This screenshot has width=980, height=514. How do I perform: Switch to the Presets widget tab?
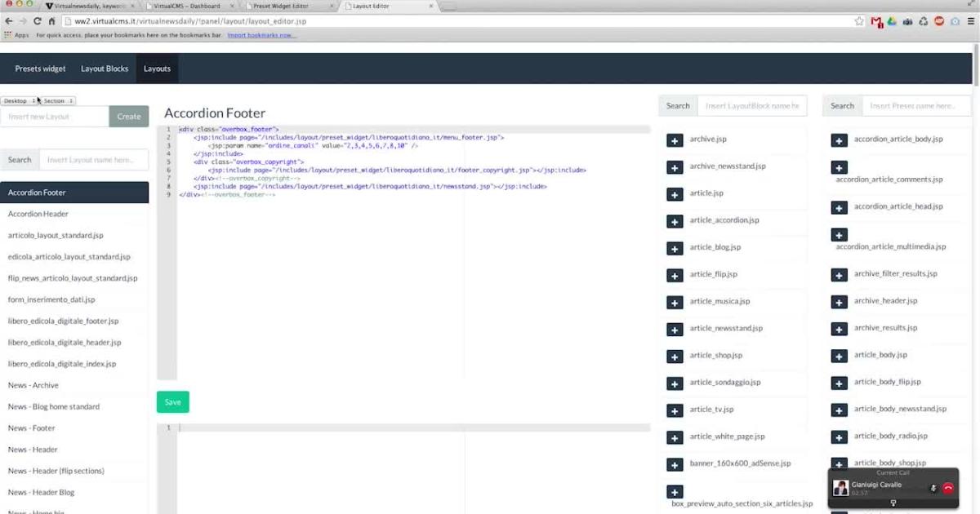pyautogui.click(x=40, y=69)
